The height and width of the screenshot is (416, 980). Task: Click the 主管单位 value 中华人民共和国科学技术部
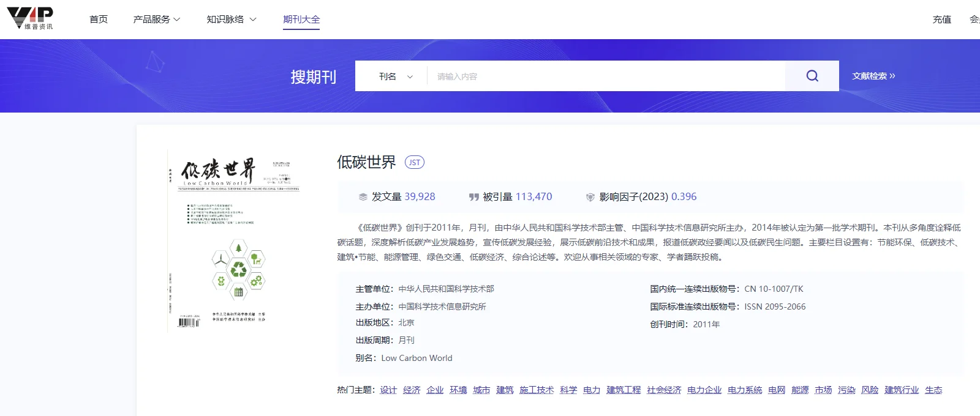[x=446, y=289]
